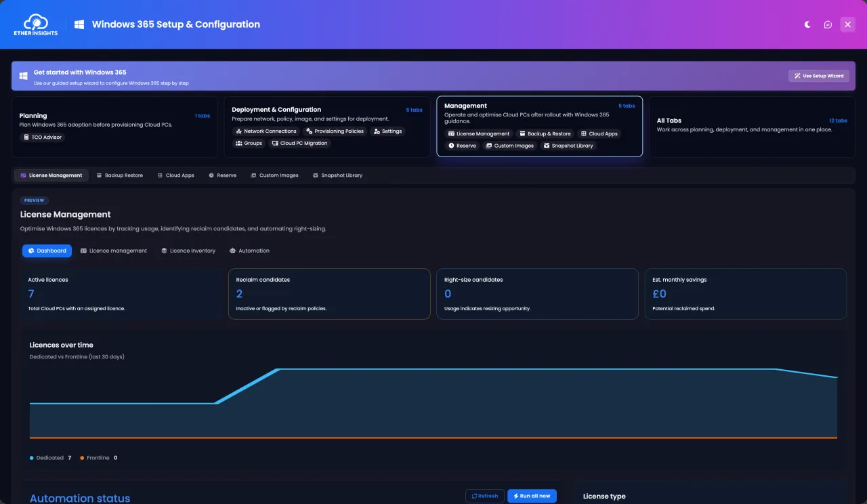Screen dimensions: 867x504
Task: Click Cloud Apps chip in Management card
Action: 599,133
